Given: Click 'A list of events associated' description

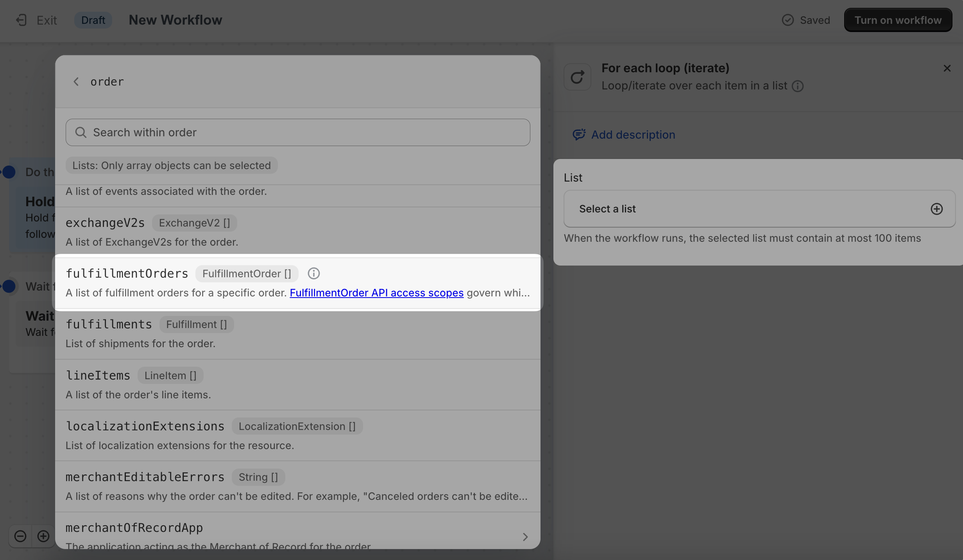Looking at the screenshot, I should 166,191.
